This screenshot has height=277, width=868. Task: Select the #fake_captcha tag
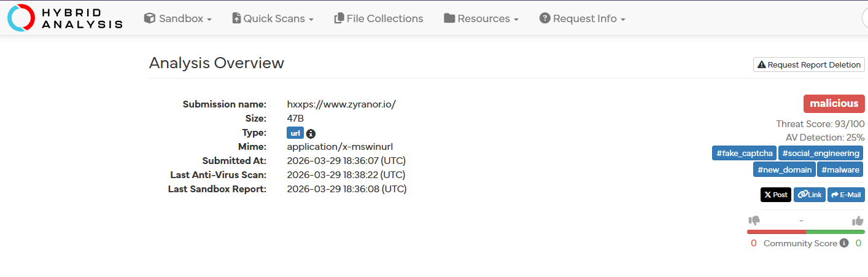point(744,154)
